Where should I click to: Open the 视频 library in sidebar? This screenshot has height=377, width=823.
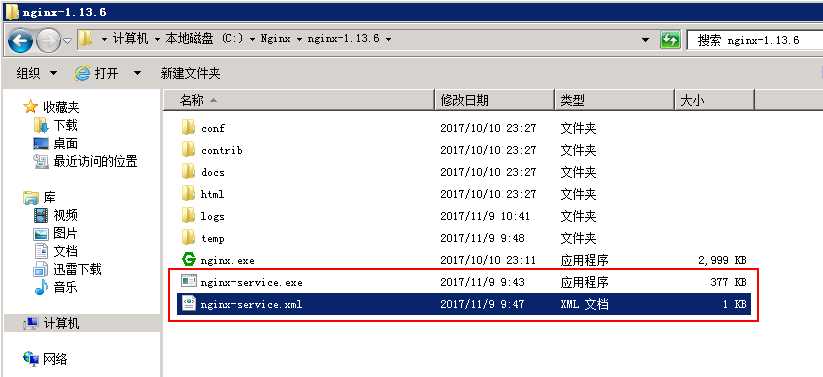pyautogui.click(x=66, y=215)
